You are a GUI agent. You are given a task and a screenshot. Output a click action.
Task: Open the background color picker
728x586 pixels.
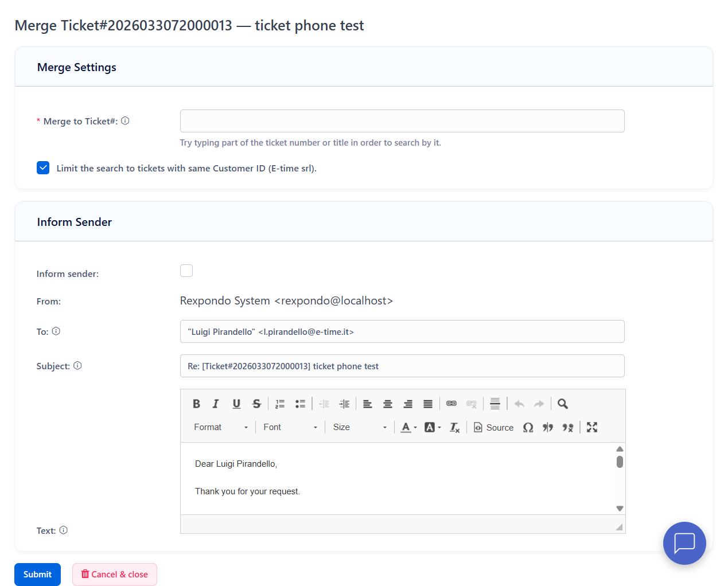(x=433, y=427)
